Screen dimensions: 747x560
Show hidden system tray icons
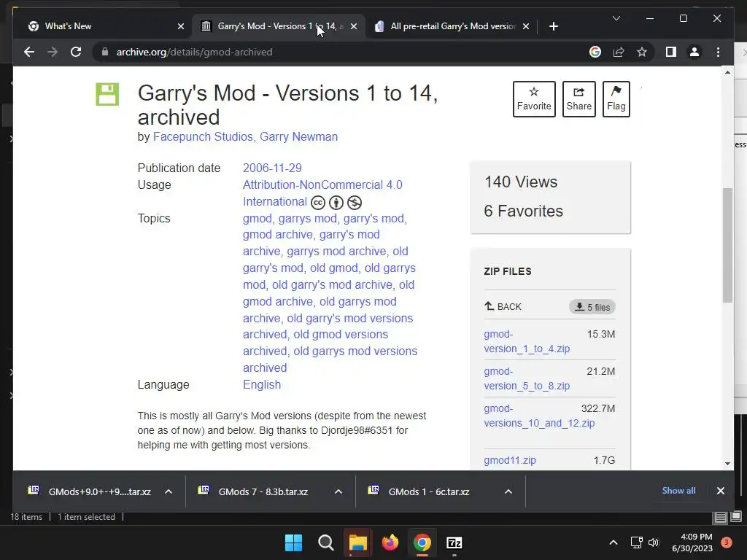tap(614, 542)
